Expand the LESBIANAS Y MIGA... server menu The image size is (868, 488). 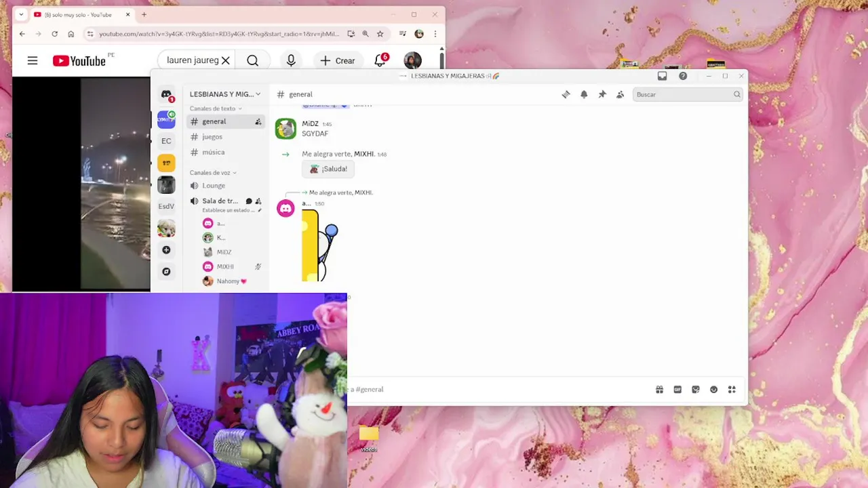tap(224, 94)
